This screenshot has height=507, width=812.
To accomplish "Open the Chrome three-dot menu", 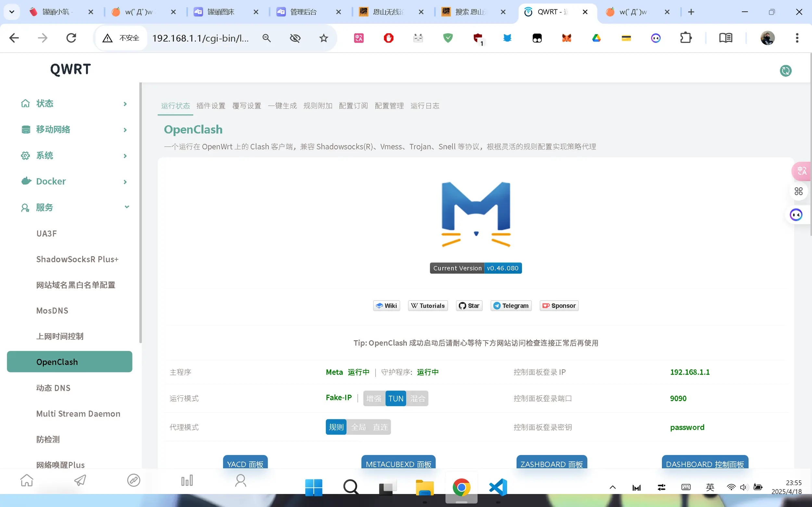I will (x=797, y=38).
